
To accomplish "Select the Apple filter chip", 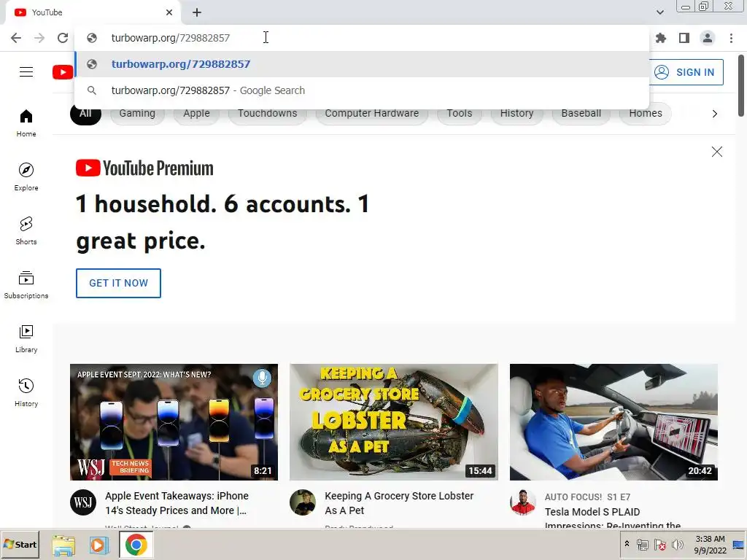I will click(x=197, y=113).
